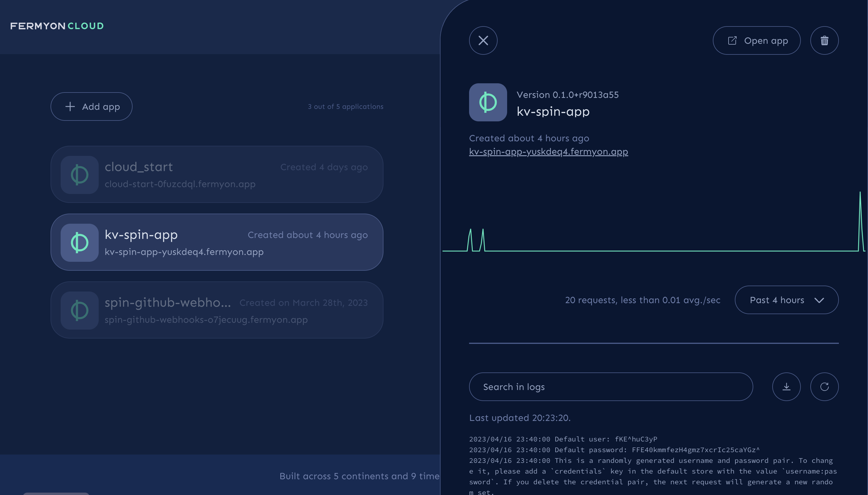The image size is (868, 495).
Task: Refresh logs with the reload icon
Action: click(x=825, y=386)
